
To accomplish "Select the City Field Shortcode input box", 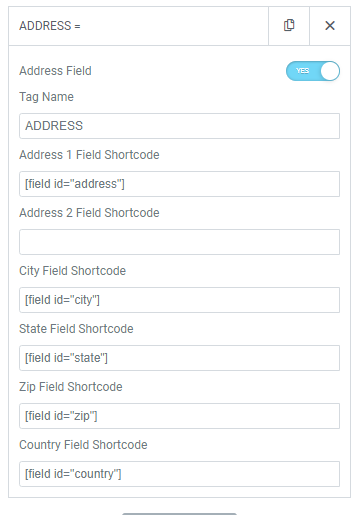I will coord(179,300).
